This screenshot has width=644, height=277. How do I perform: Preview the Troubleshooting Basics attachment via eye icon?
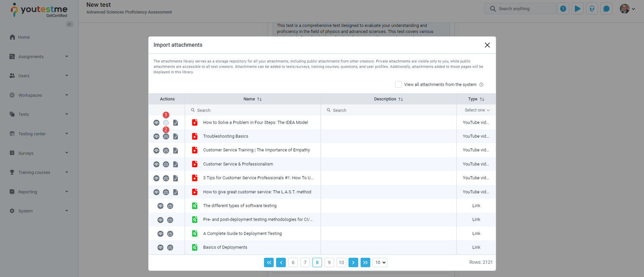(x=156, y=136)
